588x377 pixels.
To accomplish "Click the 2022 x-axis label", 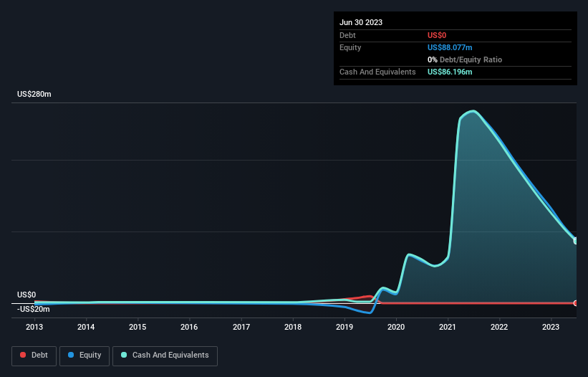I will pyautogui.click(x=499, y=327).
